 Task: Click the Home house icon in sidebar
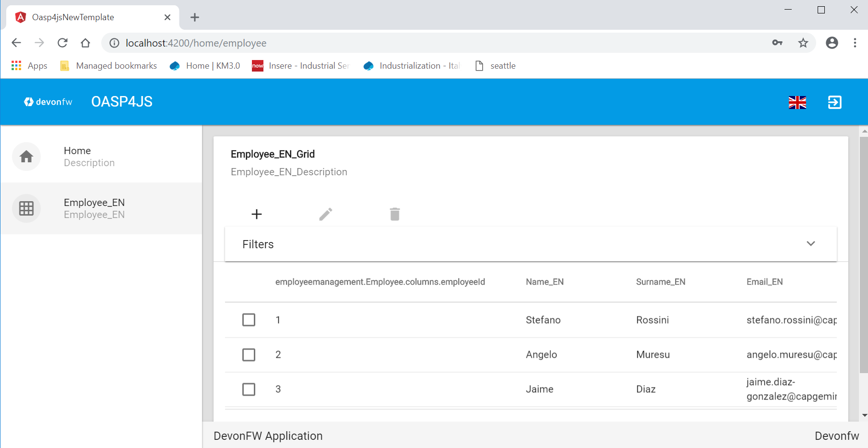pos(26,157)
